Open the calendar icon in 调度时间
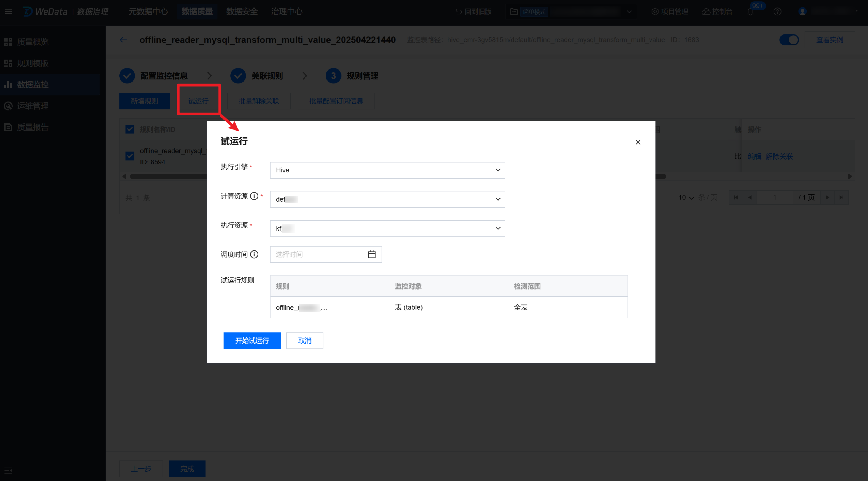 pyautogui.click(x=372, y=254)
